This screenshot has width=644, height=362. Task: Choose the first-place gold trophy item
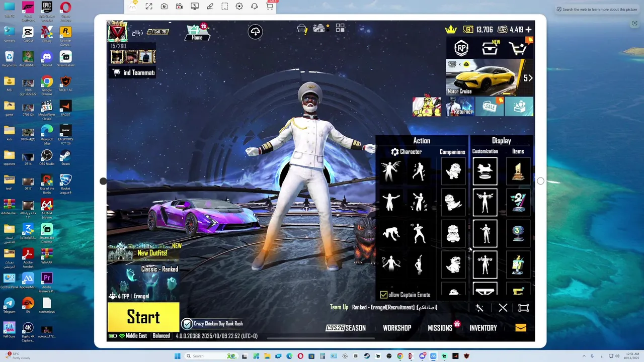tap(518, 171)
